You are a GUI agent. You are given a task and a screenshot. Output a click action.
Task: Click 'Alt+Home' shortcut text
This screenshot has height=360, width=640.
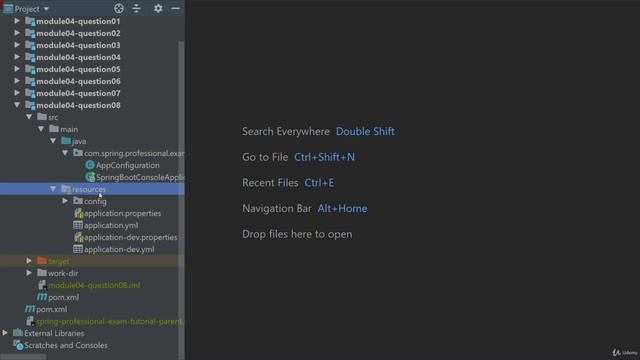(x=342, y=209)
